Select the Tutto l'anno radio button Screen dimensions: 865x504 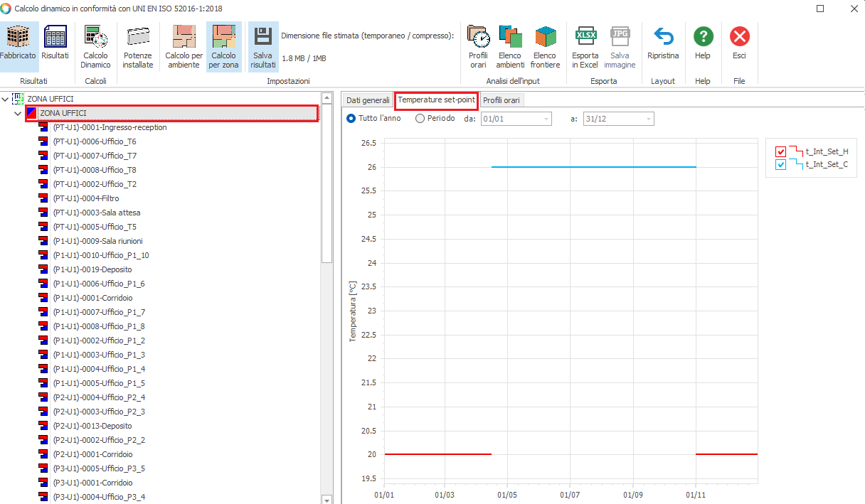(351, 119)
